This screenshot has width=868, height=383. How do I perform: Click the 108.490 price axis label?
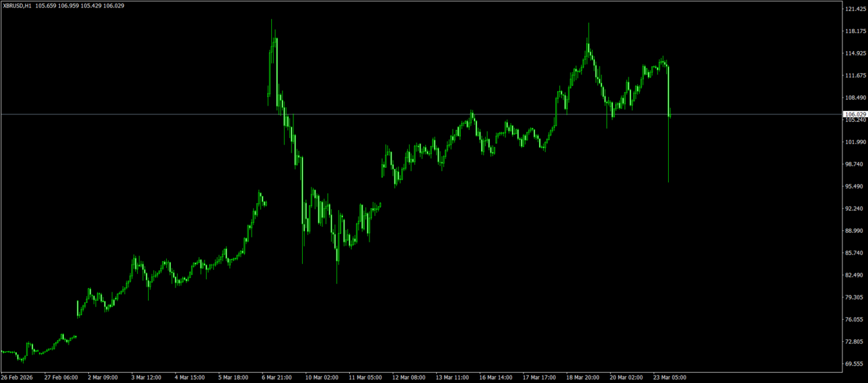855,98
